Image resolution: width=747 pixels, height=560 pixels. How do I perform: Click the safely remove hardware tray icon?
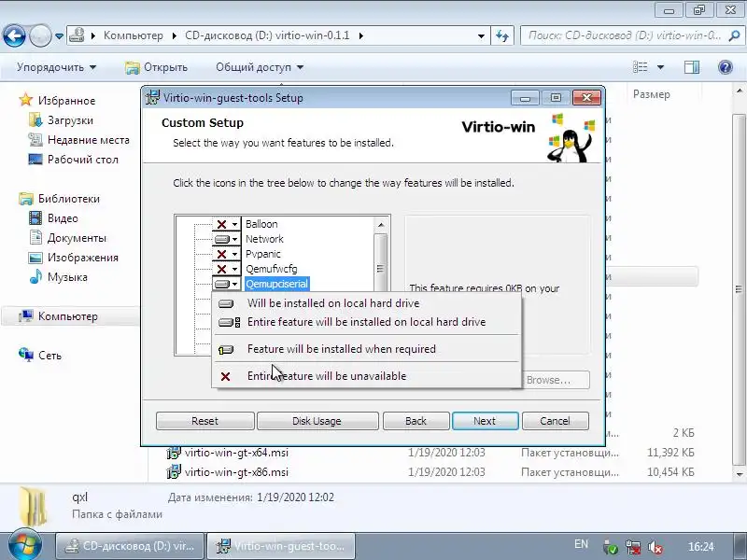[611, 547]
